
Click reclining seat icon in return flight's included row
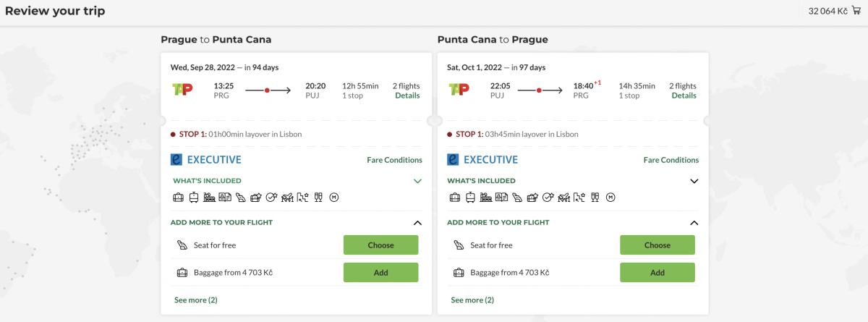point(516,197)
